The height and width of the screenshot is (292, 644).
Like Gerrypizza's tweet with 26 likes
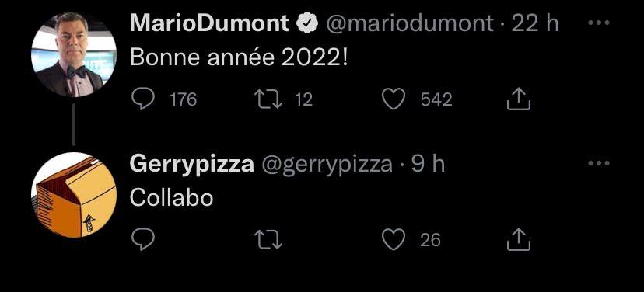(x=394, y=239)
